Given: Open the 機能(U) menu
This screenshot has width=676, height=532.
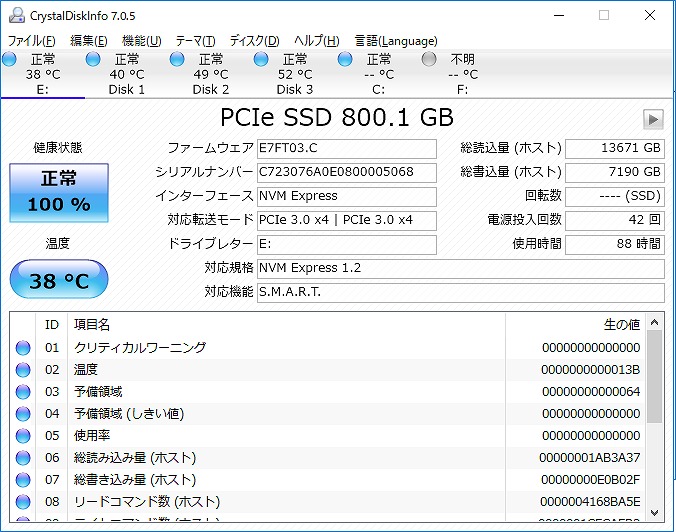Looking at the screenshot, I should [141, 41].
